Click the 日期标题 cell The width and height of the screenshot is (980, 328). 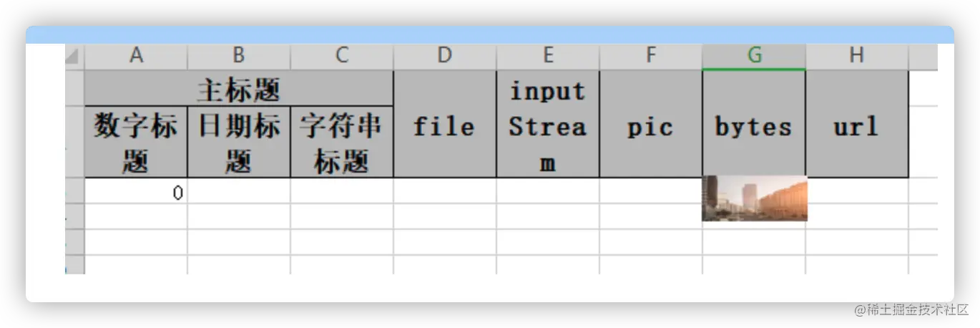coord(239,143)
